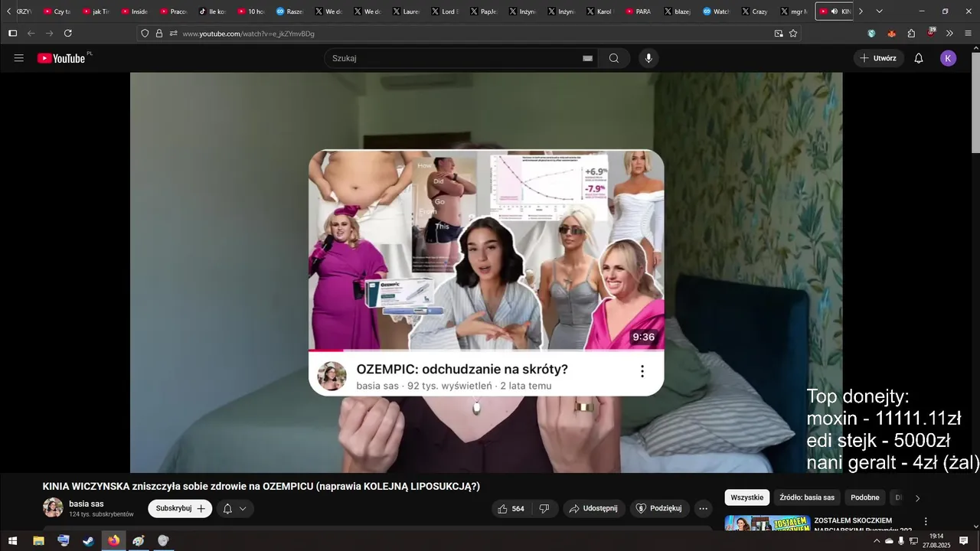
Task: Switch to the Lord X tab
Action: [x=446, y=11]
